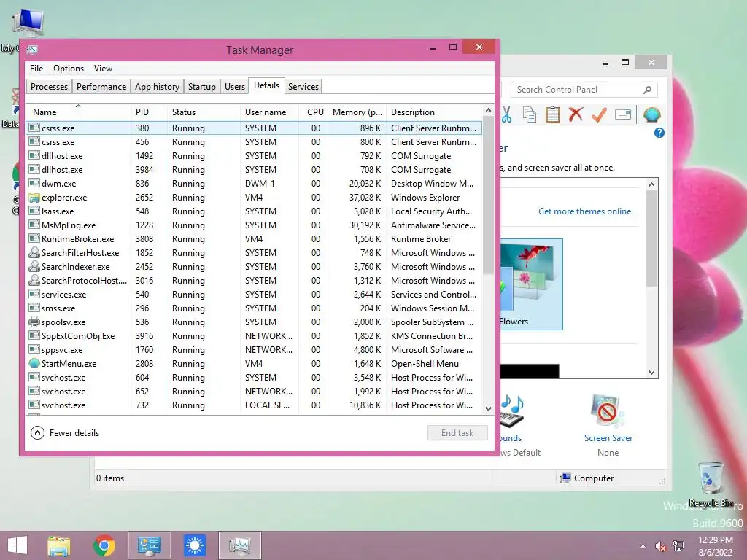
Task: Sort by the Description column header
Action: pos(433,112)
